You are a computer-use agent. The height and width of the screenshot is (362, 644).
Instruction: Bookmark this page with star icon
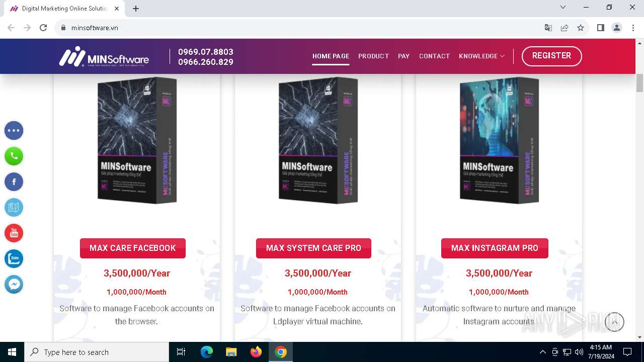pos(581,28)
